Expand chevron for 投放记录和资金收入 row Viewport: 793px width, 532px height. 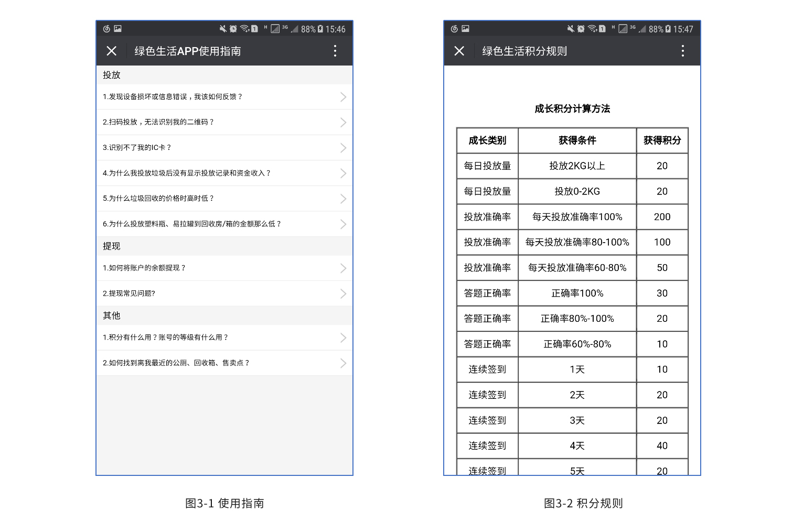[x=343, y=173]
